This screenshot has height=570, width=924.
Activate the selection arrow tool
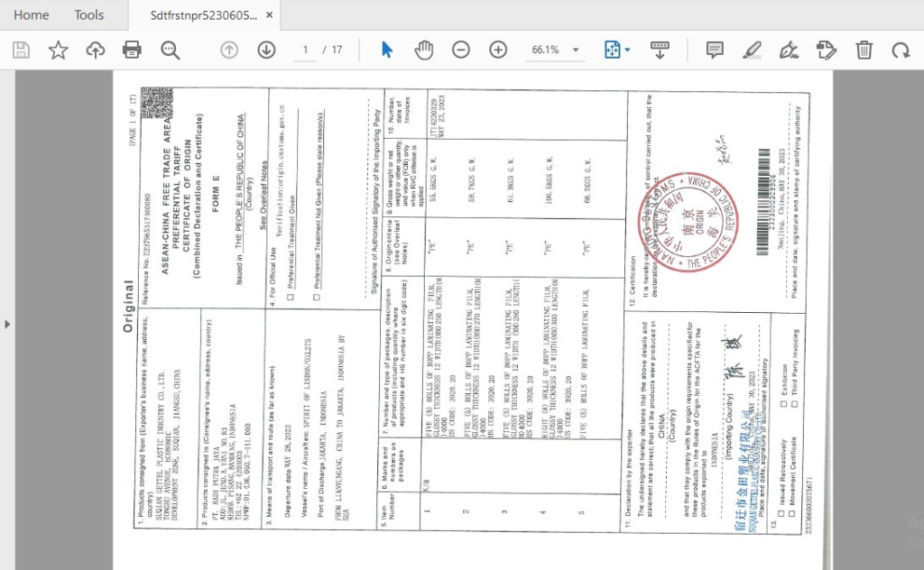click(x=386, y=50)
